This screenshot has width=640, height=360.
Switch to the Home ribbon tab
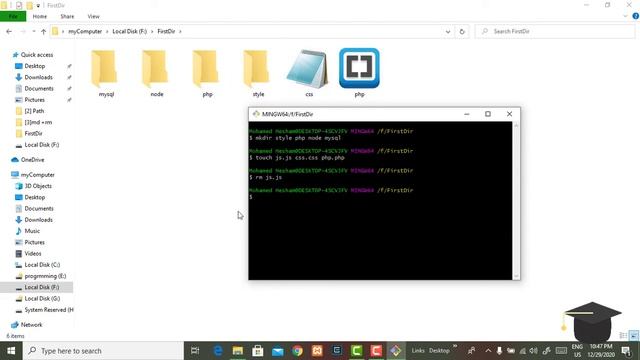(x=40, y=16)
